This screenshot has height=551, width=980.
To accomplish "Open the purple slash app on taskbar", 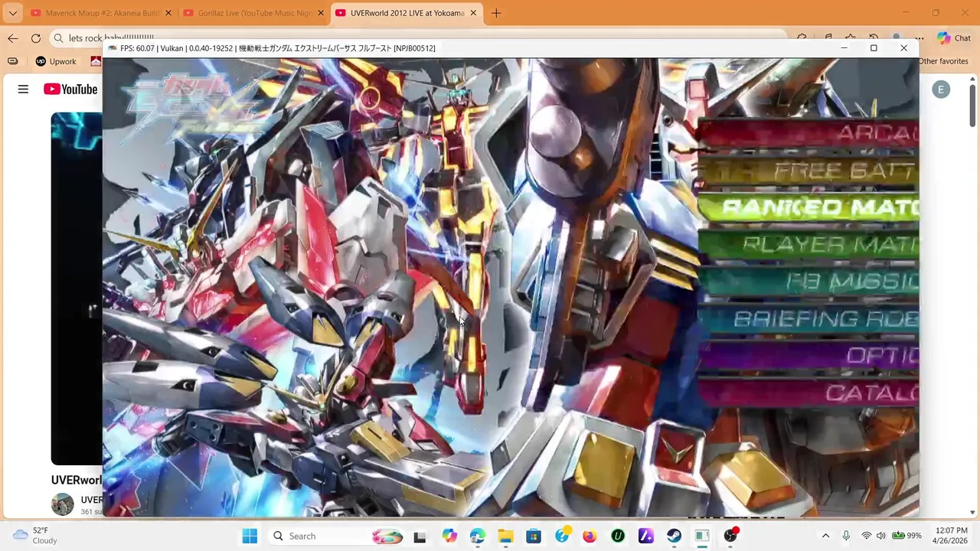I will [646, 536].
